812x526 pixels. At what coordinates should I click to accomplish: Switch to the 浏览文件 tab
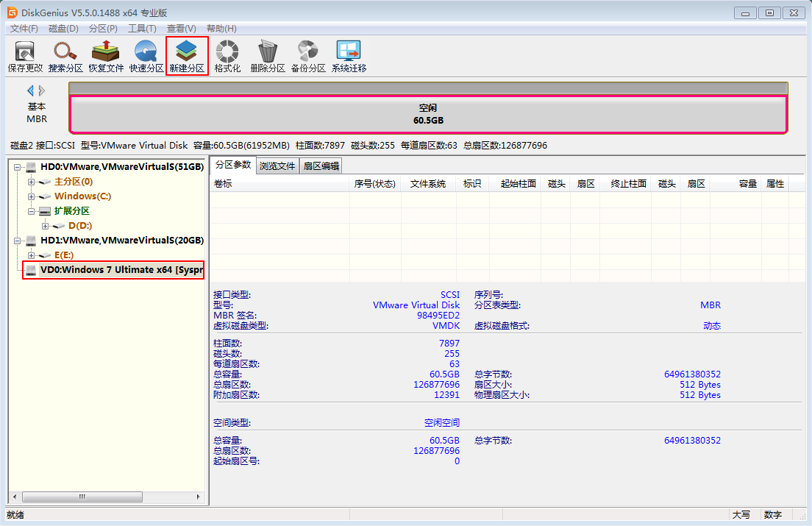(277, 166)
